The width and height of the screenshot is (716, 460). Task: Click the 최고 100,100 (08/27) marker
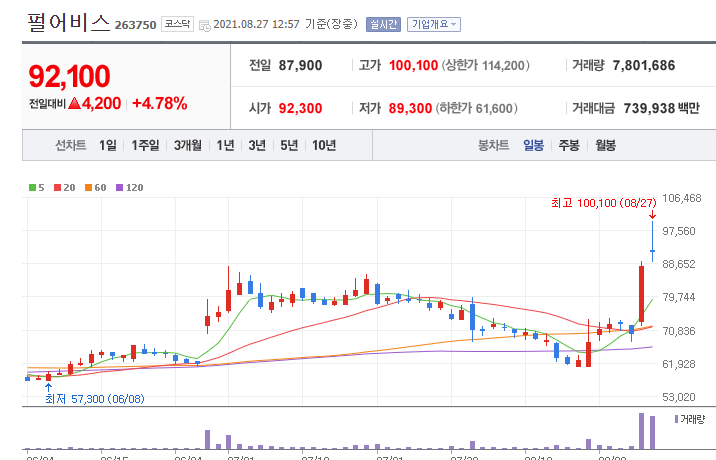tap(604, 203)
